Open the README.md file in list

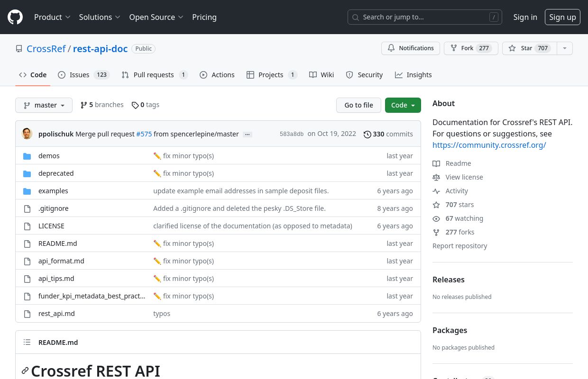pyautogui.click(x=58, y=244)
